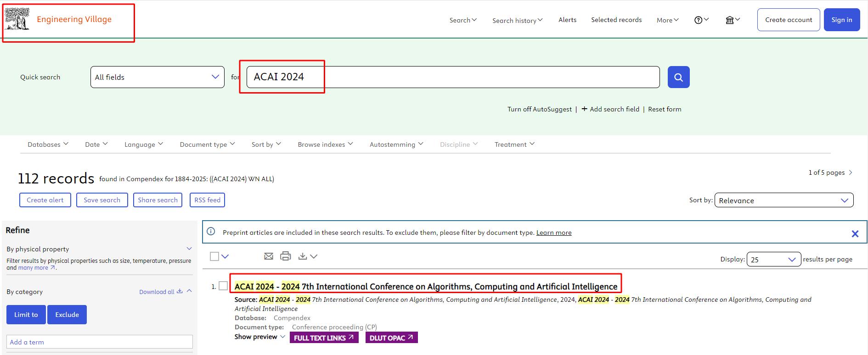Open the Sort by filter menu
Viewport: 868px width, 355px height.
[266, 144]
